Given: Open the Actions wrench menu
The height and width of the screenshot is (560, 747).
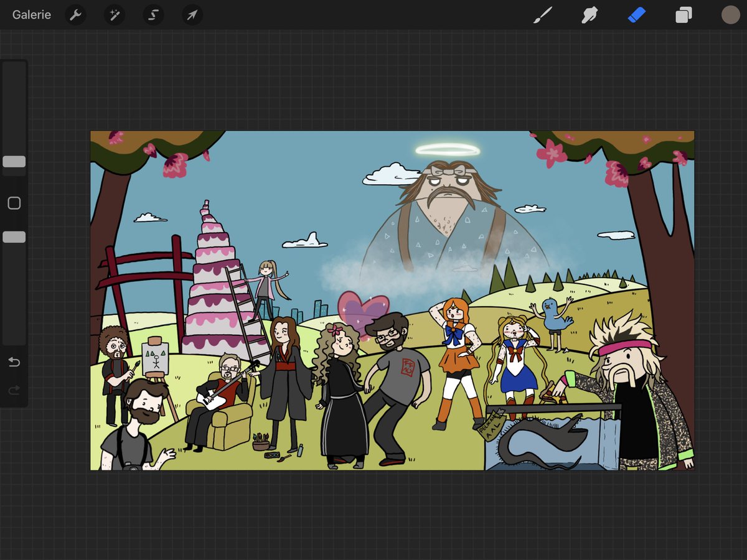Looking at the screenshot, I should [75, 15].
